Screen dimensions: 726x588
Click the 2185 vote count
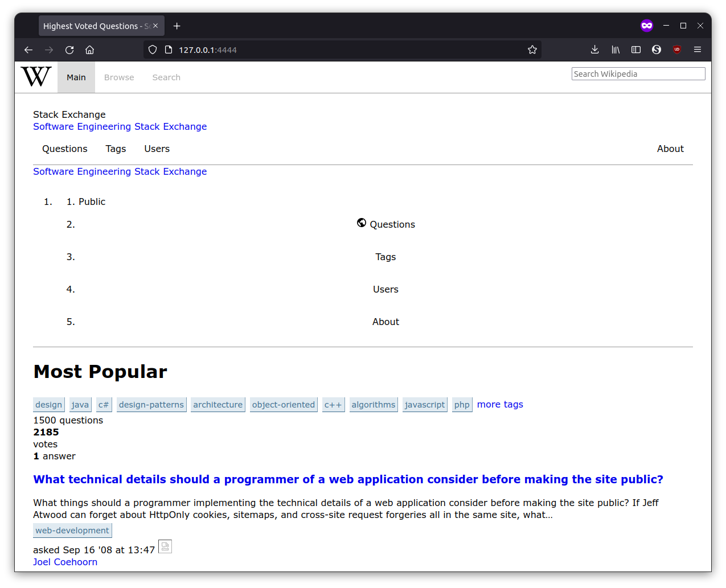pyautogui.click(x=46, y=432)
